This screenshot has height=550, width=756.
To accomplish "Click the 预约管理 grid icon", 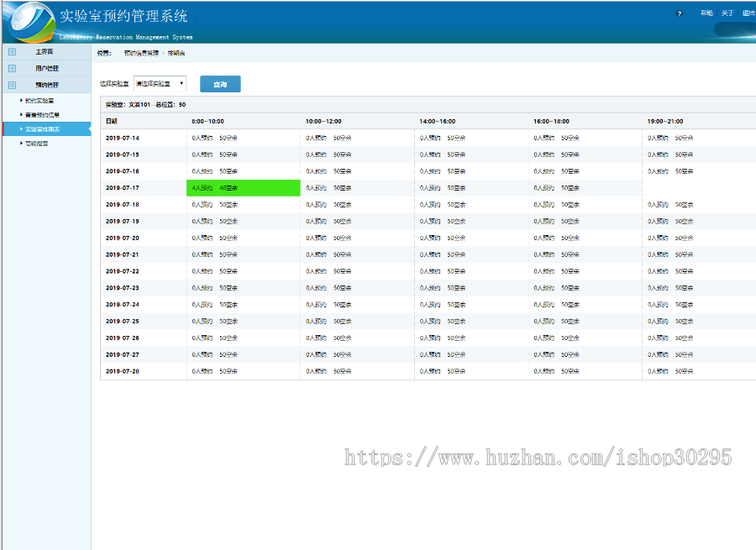I will tap(12, 85).
